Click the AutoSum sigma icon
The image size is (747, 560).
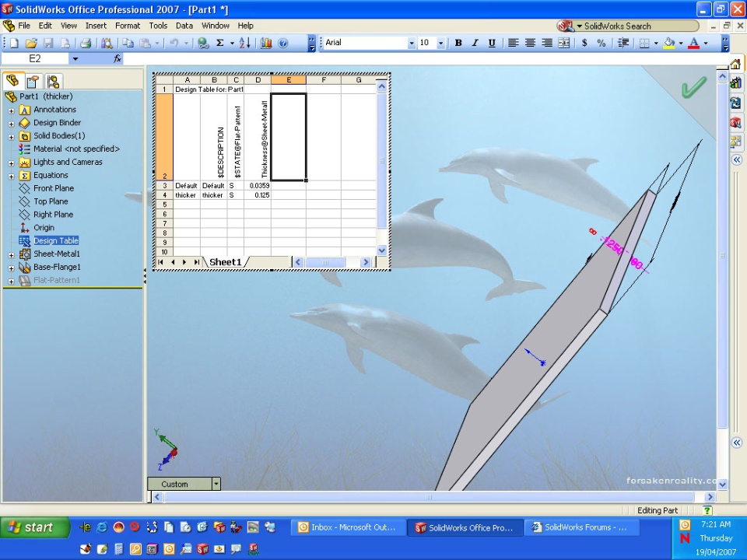(220, 44)
